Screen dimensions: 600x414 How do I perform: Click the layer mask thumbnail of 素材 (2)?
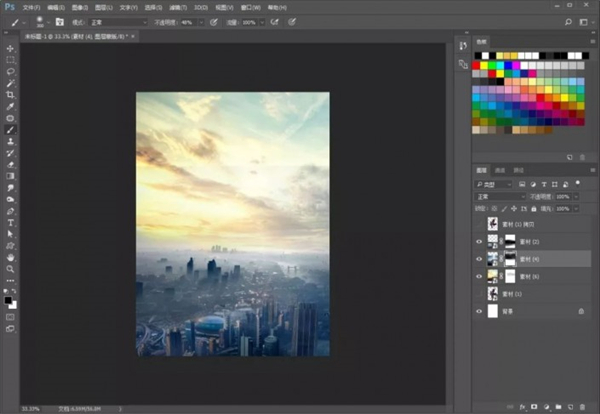510,241
